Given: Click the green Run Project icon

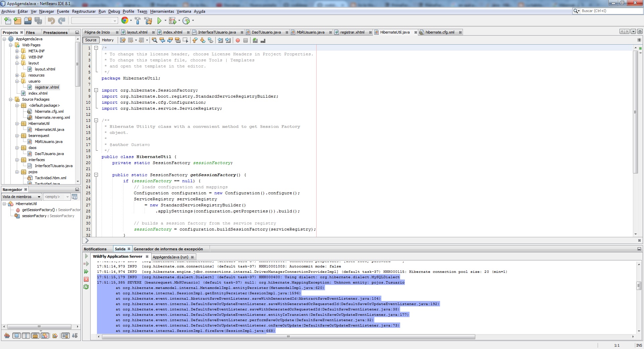Looking at the screenshot, I should point(159,21).
